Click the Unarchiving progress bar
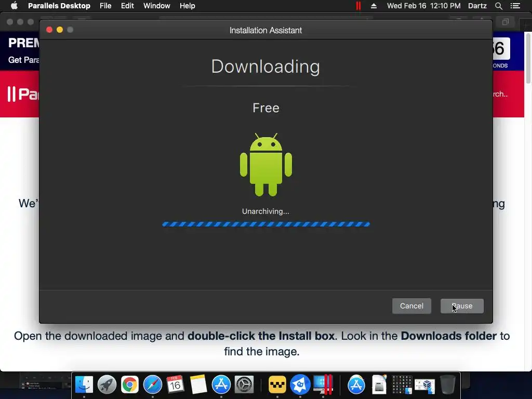The image size is (532, 399). (265, 224)
